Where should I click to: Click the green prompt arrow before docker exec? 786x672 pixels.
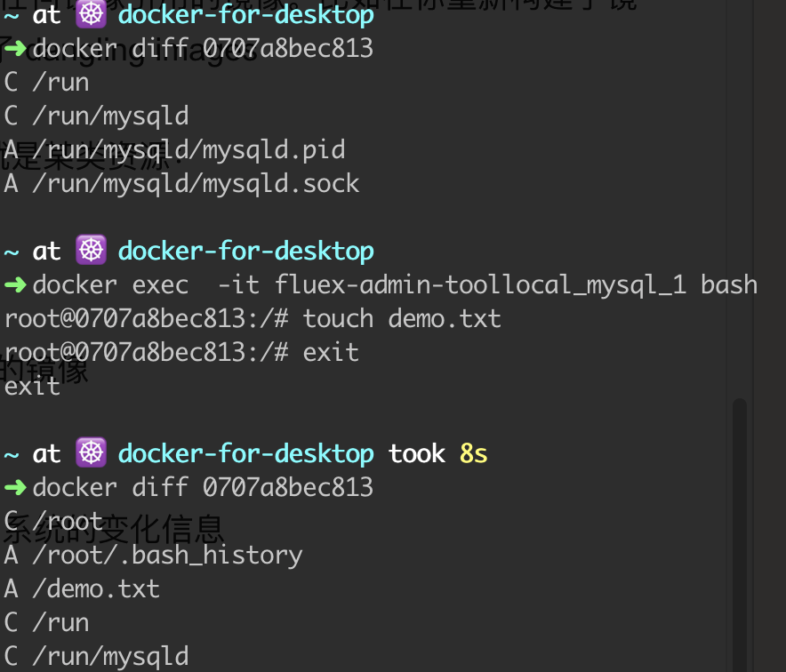15,285
